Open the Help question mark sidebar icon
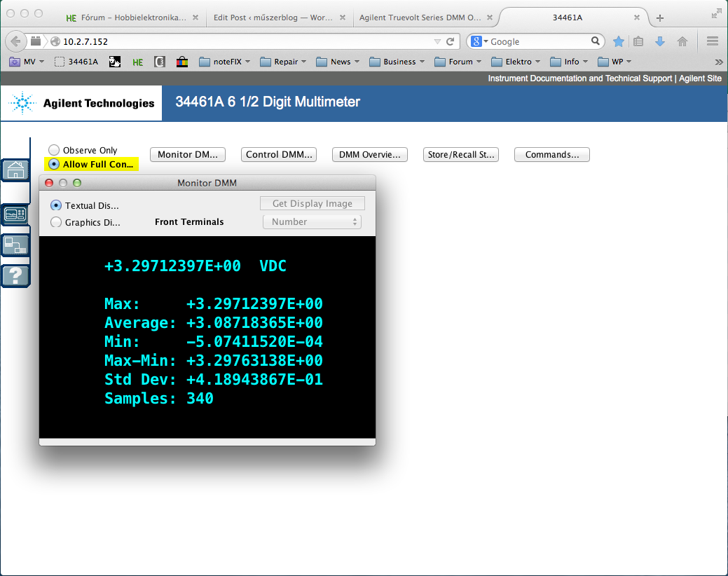The width and height of the screenshot is (728, 576). [x=15, y=275]
